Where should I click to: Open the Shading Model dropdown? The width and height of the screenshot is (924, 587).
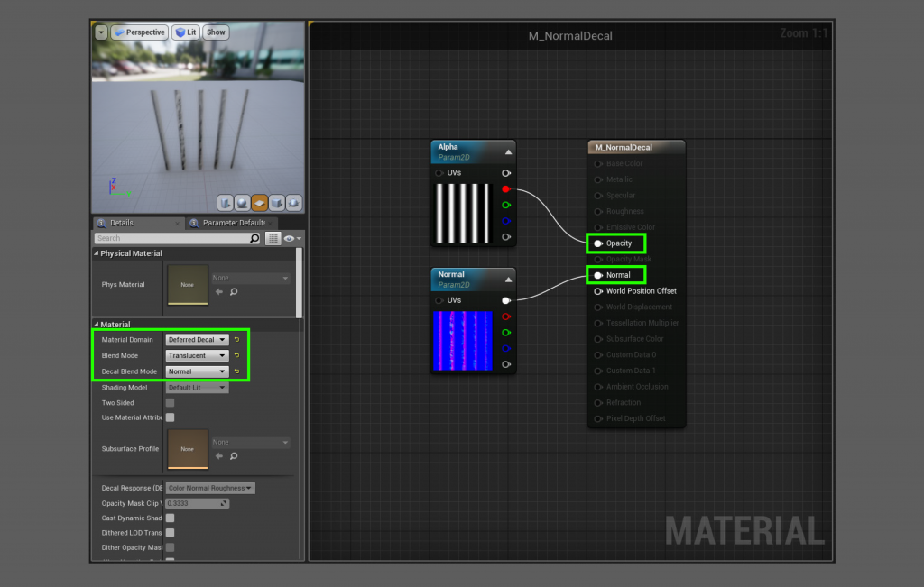click(197, 388)
